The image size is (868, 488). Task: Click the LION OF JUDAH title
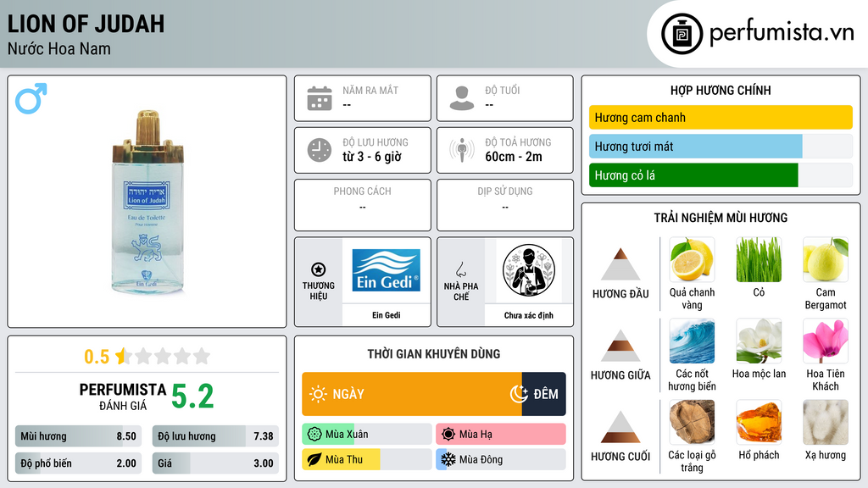(x=86, y=24)
